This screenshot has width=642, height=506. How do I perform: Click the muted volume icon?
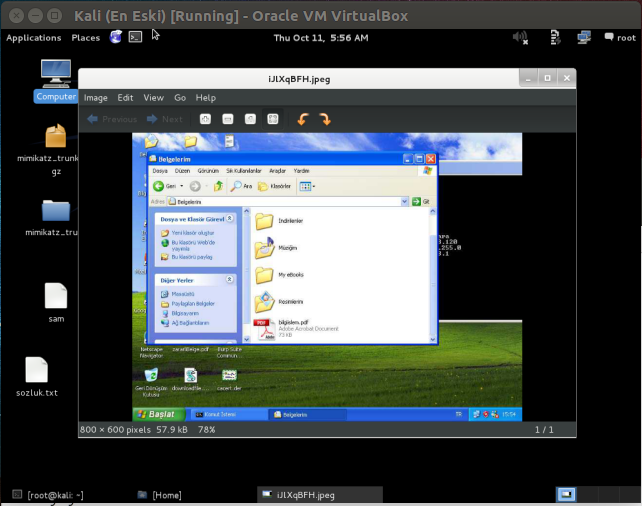[520, 38]
